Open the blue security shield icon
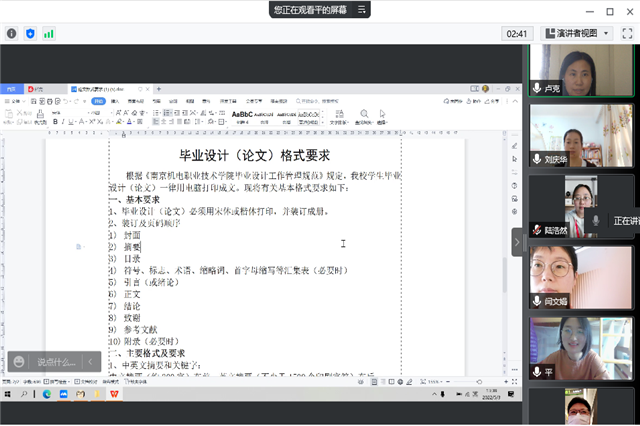 (30, 33)
